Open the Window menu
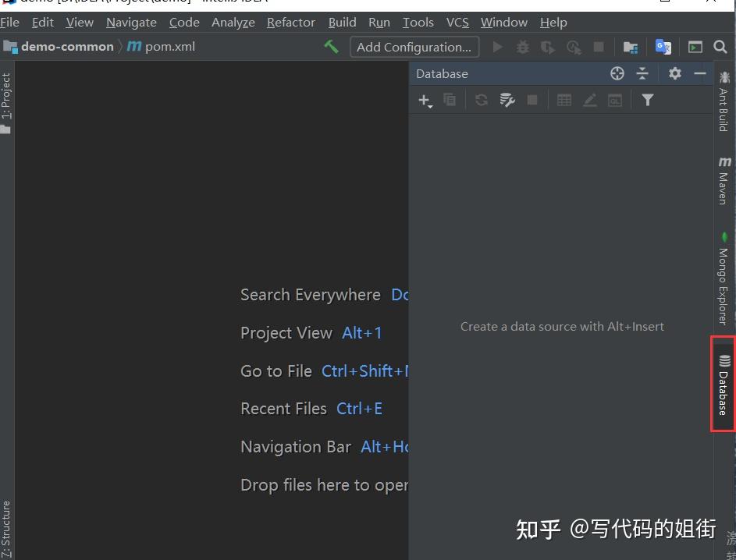 503,22
